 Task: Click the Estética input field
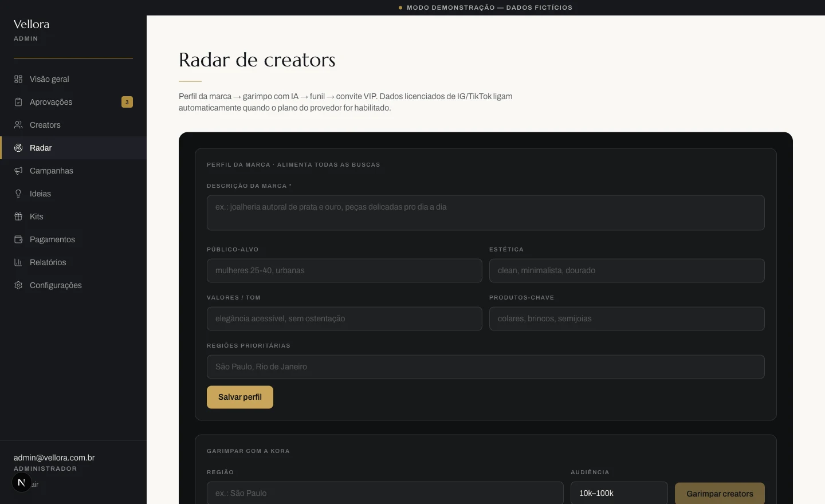(627, 270)
